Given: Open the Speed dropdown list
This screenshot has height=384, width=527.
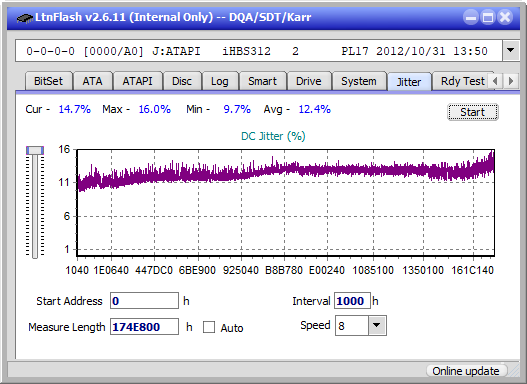Looking at the screenshot, I should click(x=377, y=325).
